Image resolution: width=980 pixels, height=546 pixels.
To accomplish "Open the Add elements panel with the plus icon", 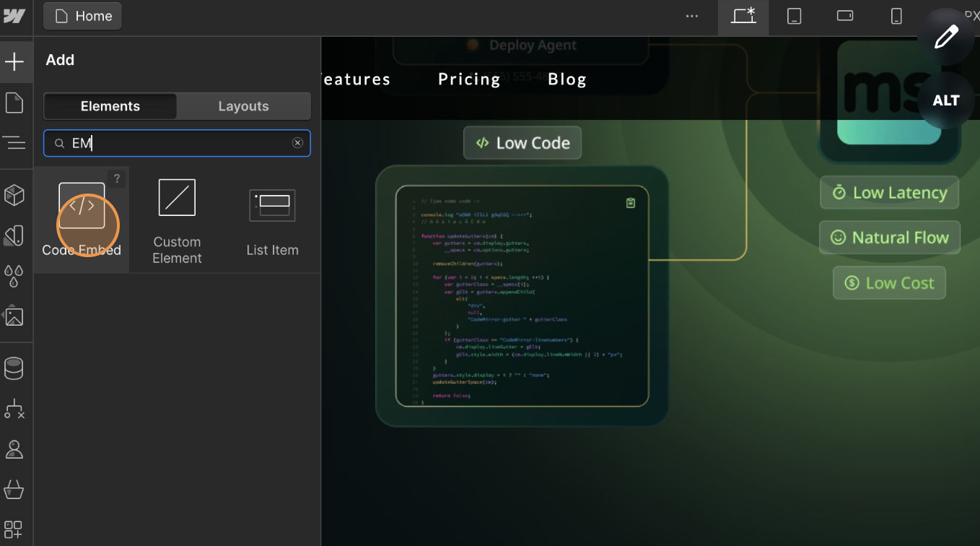I will (x=16, y=61).
